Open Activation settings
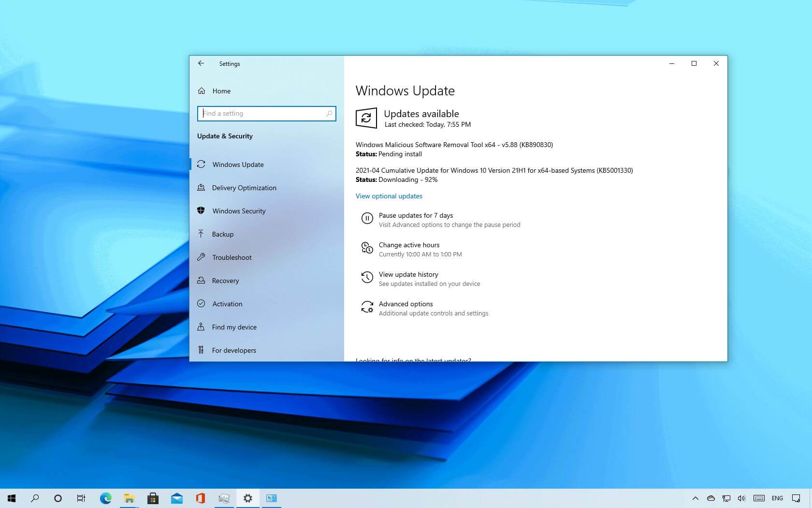 pyautogui.click(x=266, y=304)
